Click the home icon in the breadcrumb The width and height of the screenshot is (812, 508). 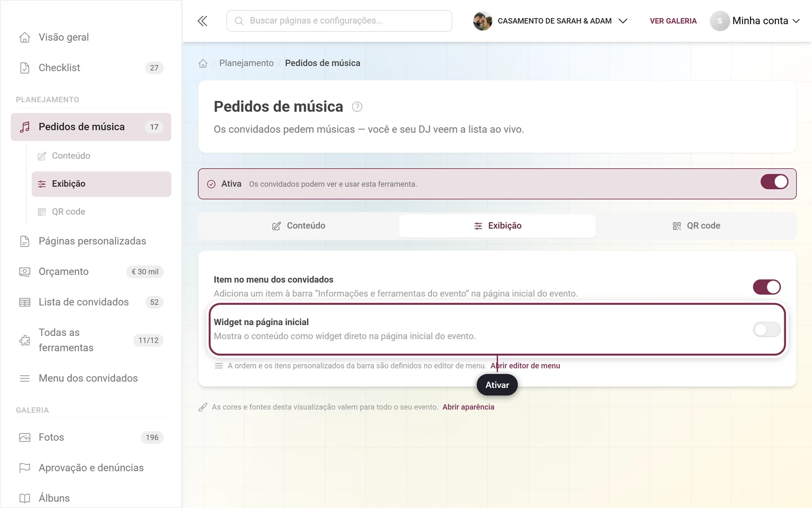tap(203, 63)
